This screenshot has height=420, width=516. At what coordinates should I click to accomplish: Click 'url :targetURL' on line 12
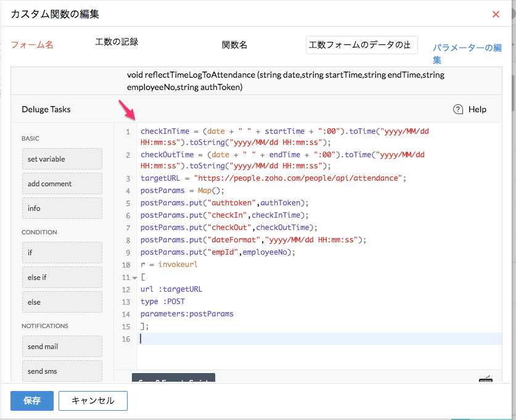(x=171, y=289)
